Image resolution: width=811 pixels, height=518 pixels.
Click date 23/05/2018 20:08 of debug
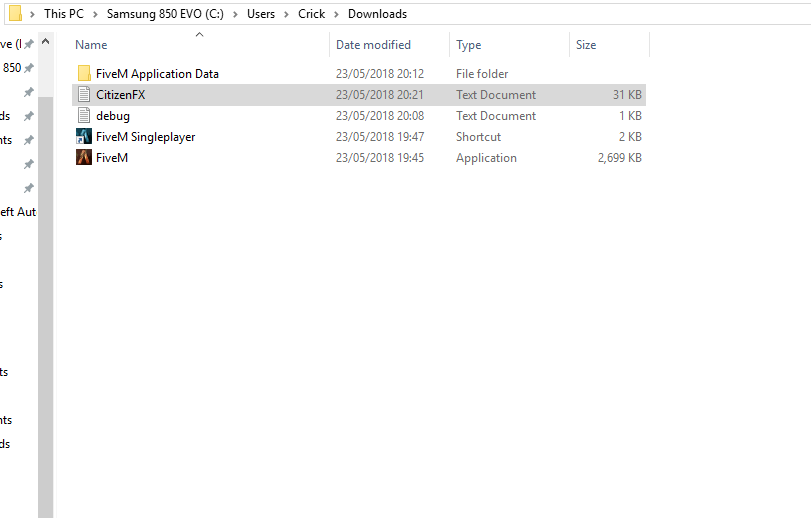tap(380, 116)
